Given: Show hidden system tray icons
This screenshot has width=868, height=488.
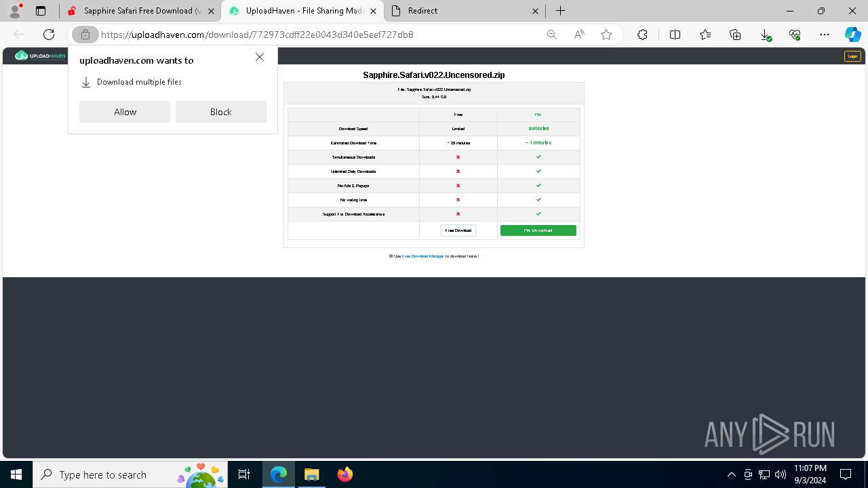Looking at the screenshot, I should [731, 474].
